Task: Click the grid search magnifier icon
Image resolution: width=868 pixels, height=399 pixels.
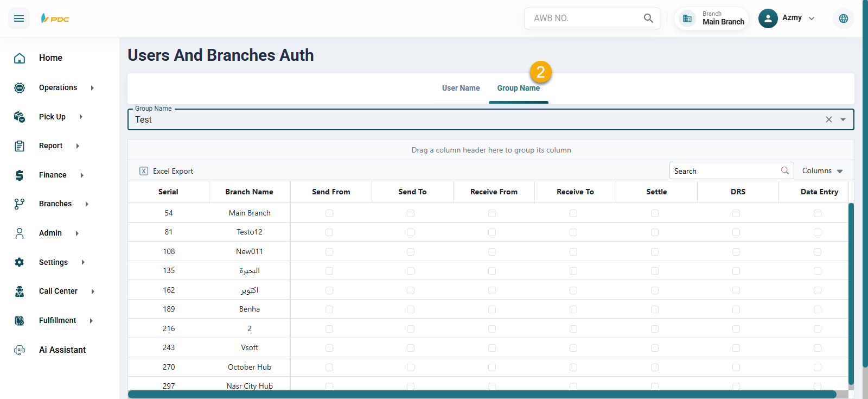Action: click(x=785, y=170)
